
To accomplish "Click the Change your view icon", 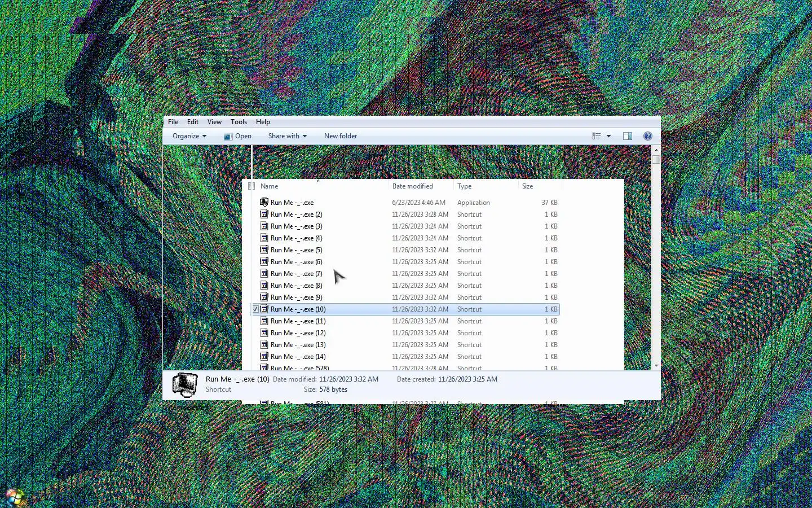I will click(596, 136).
